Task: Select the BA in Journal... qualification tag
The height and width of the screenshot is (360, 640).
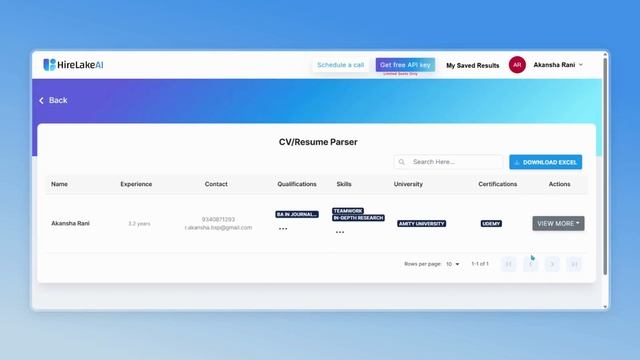Action: pyautogui.click(x=297, y=214)
